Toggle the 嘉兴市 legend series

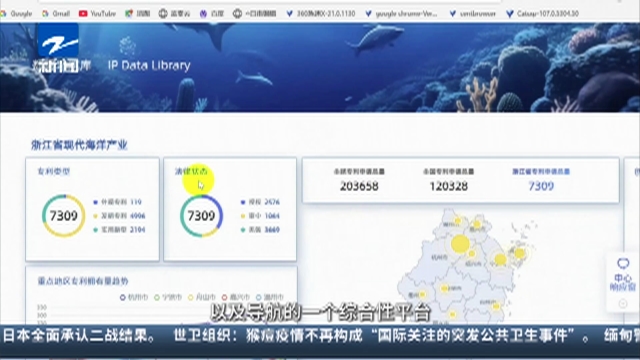tap(236, 297)
